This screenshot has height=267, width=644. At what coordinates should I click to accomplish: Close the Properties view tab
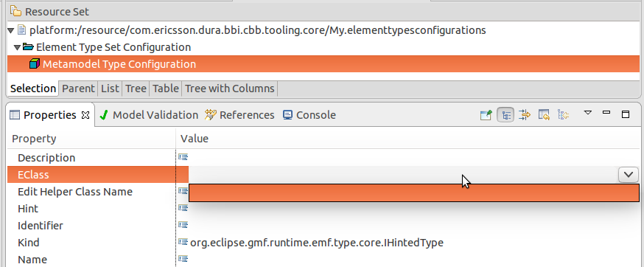tap(85, 115)
